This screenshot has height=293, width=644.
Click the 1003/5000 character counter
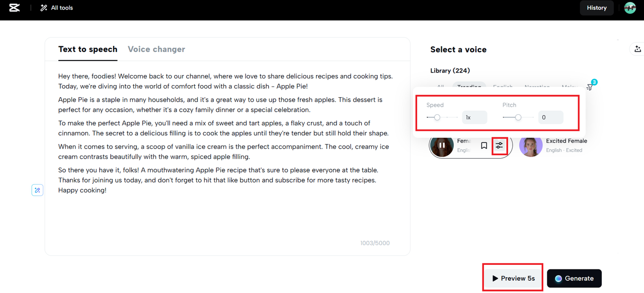(x=375, y=243)
